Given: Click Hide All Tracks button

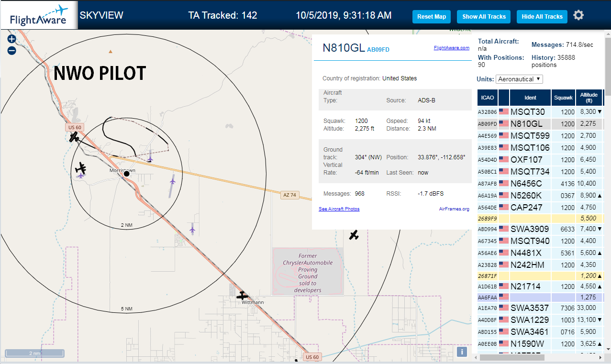Looking at the screenshot, I should (x=542, y=17).
